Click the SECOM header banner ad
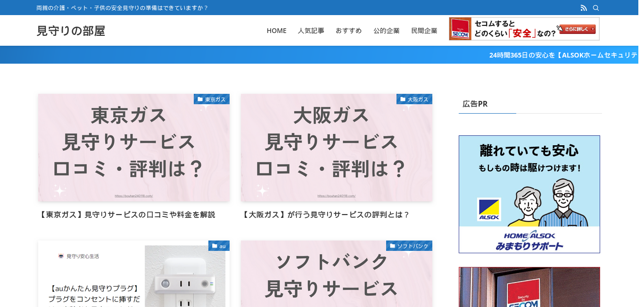The height and width of the screenshot is (307, 644). click(524, 29)
